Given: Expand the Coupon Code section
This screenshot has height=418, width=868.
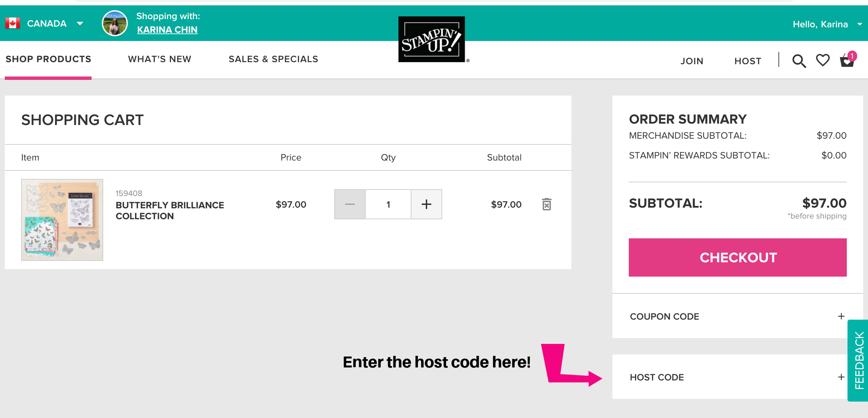Looking at the screenshot, I should click(841, 316).
